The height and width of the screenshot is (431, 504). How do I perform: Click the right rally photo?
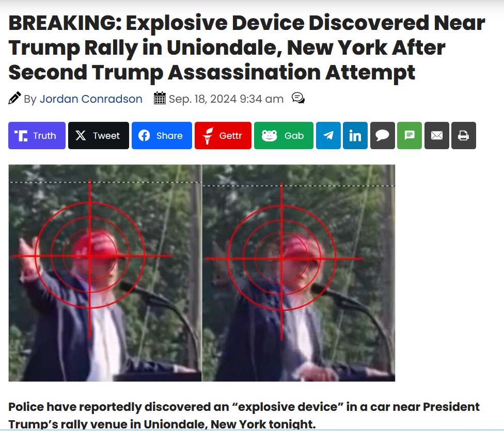[x=298, y=273]
